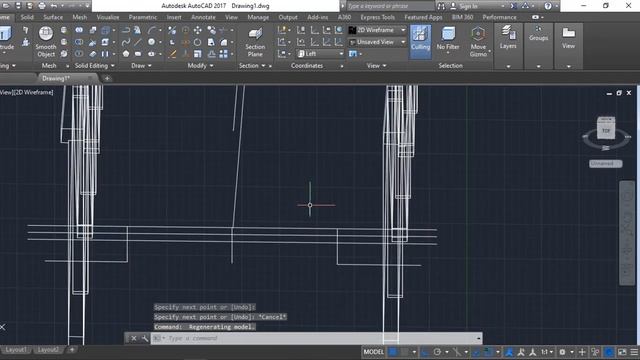Screen dimensions: 640x360
Task: Open the Express Tools ribbon tab
Action: click(x=378, y=17)
